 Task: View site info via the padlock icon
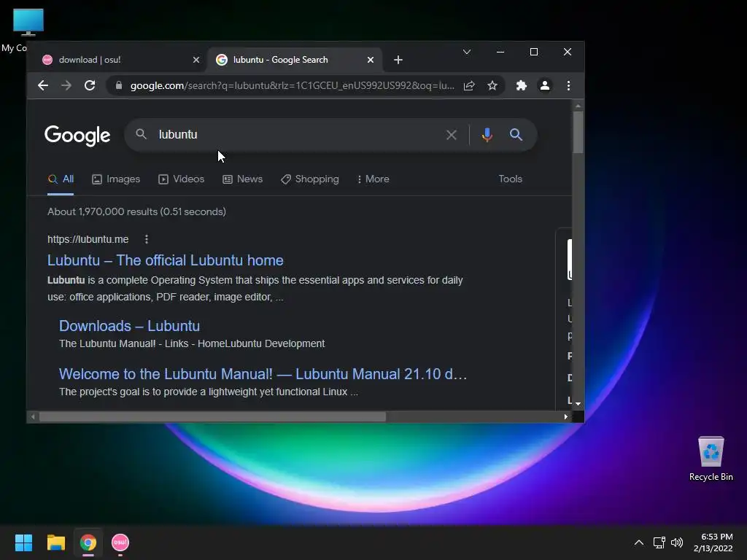coord(119,86)
